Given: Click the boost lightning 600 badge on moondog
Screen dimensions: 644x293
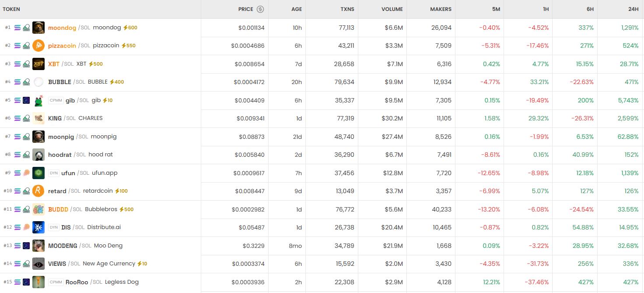Looking at the screenshot, I should (130, 28).
